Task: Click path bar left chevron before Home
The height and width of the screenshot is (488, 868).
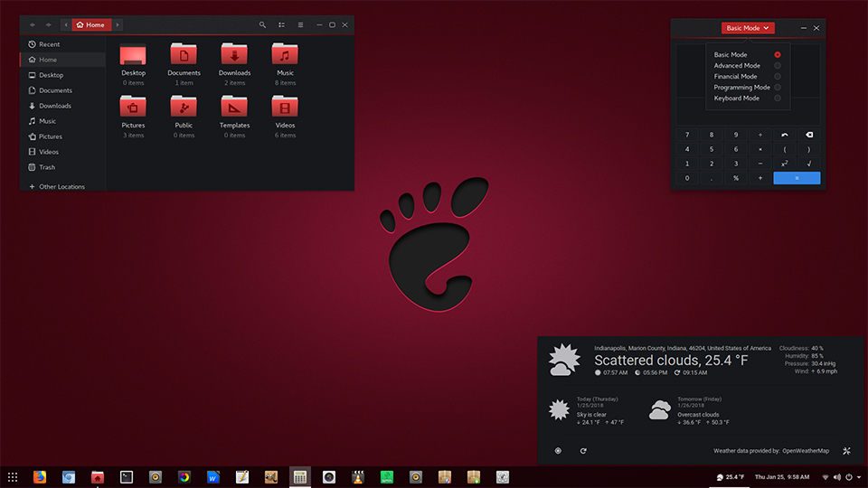Action: [x=66, y=25]
